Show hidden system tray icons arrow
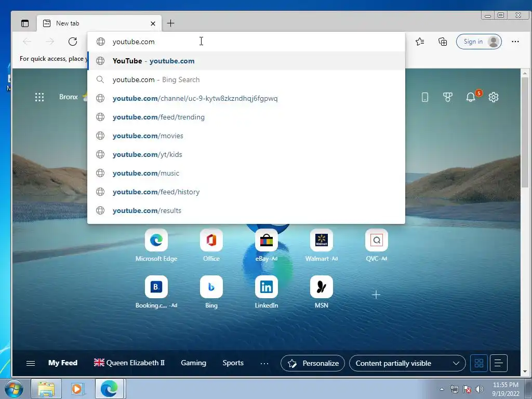This screenshot has height=399, width=532. pyautogui.click(x=442, y=389)
